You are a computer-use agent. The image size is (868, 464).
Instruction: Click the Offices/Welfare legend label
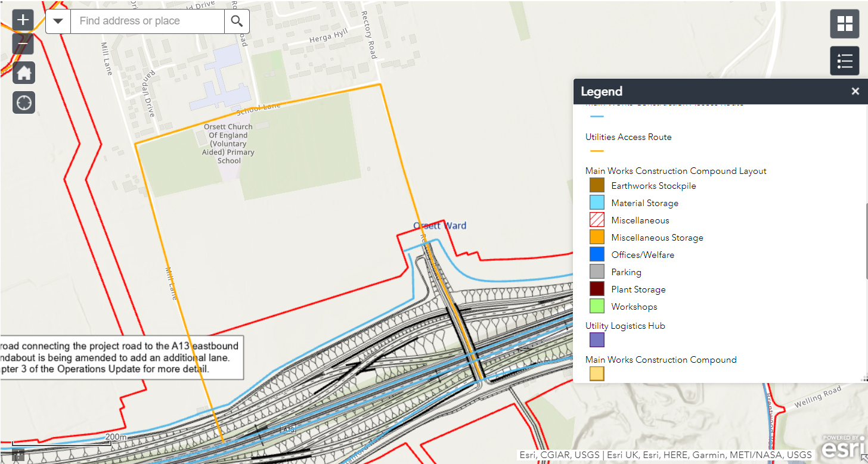(643, 255)
